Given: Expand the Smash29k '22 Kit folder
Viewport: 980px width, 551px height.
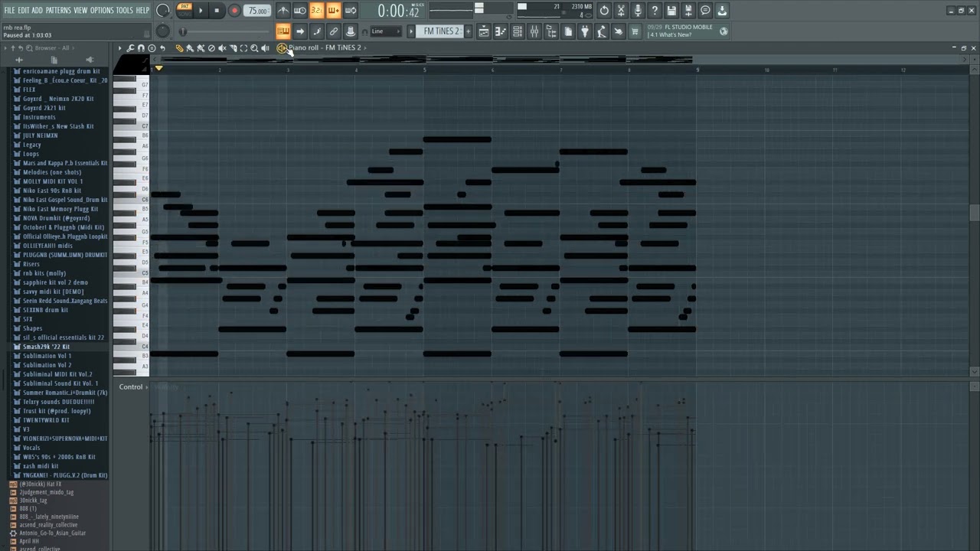Looking at the screenshot, I should (46, 347).
